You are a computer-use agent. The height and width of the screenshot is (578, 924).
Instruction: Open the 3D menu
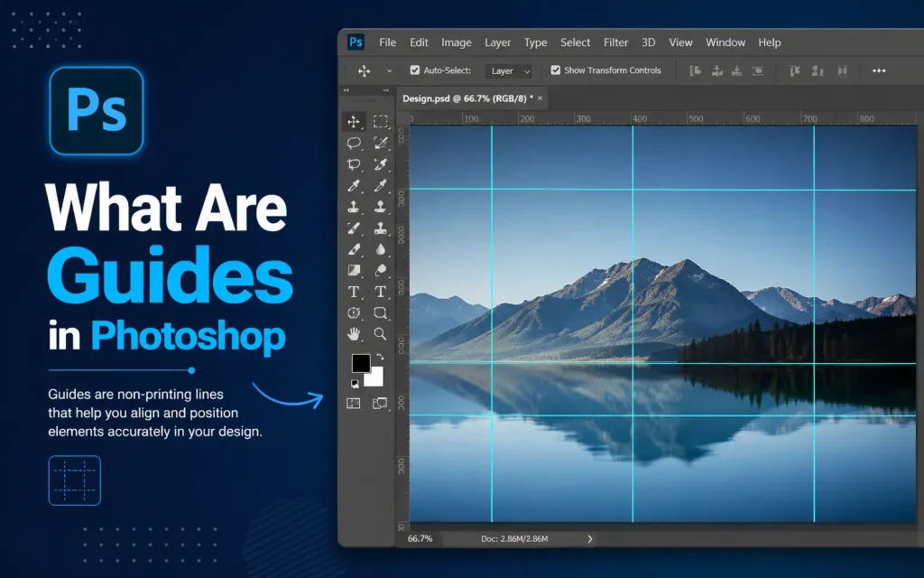(648, 42)
